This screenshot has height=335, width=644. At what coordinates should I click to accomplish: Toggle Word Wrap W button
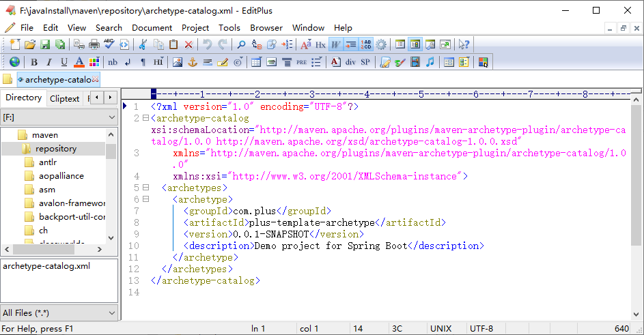coord(336,44)
